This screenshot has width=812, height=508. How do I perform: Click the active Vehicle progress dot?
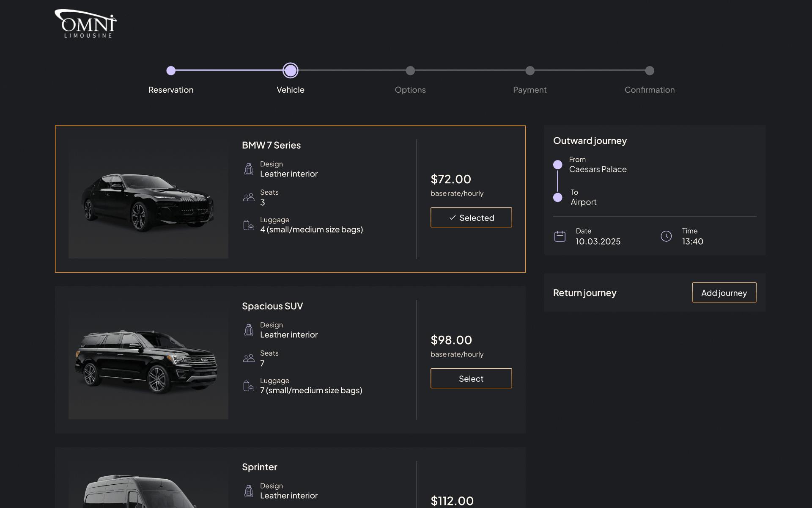(291, 71)
